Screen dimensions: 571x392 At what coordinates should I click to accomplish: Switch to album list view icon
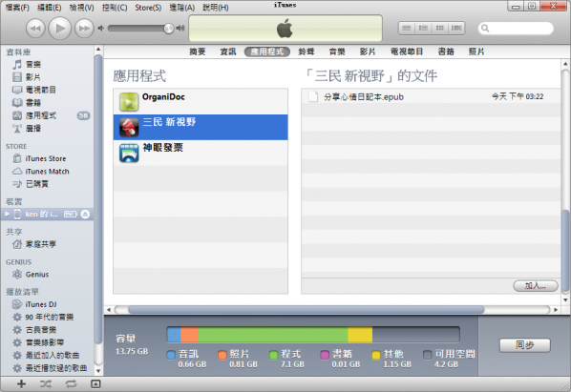point(423,28)
